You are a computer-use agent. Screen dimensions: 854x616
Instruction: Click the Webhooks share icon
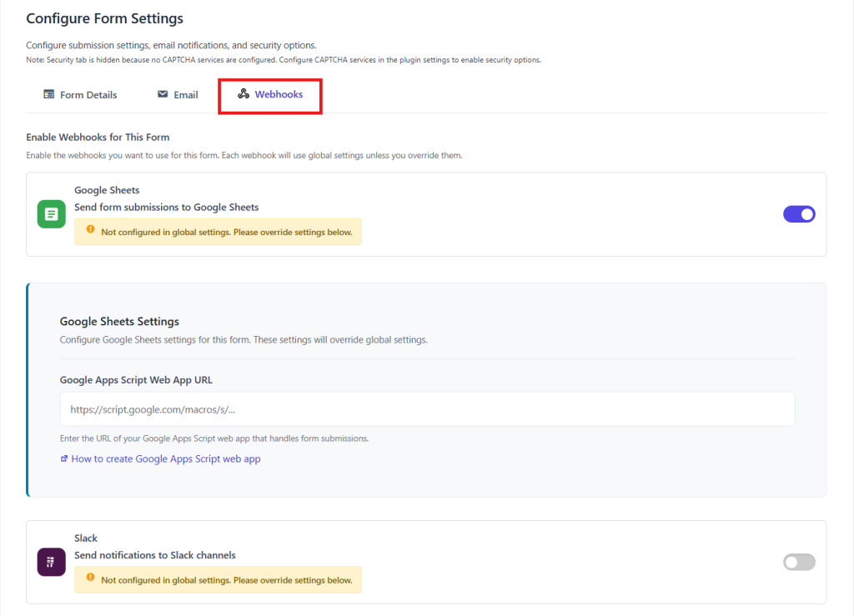coord(243,94)
